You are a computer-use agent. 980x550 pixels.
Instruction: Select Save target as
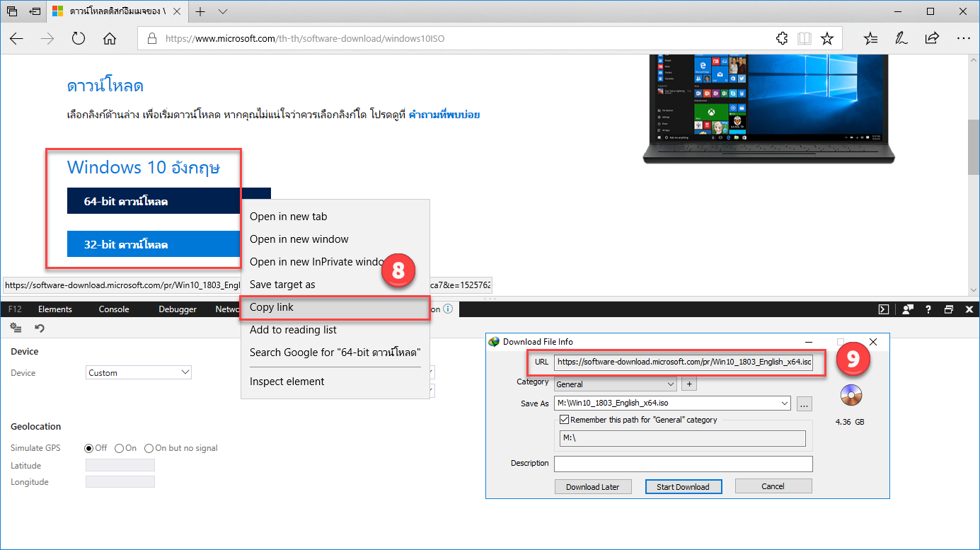(335, 285)
